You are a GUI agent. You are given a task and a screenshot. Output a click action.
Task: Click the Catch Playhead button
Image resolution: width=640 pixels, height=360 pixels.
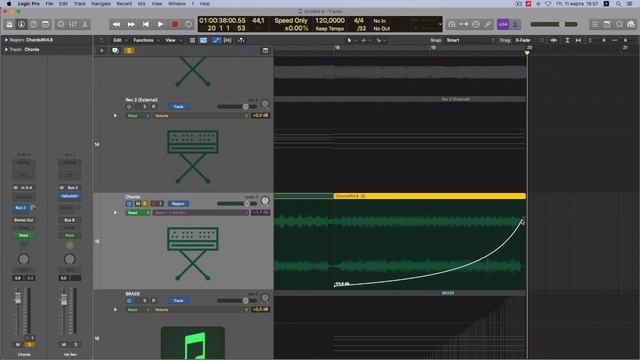241,40
